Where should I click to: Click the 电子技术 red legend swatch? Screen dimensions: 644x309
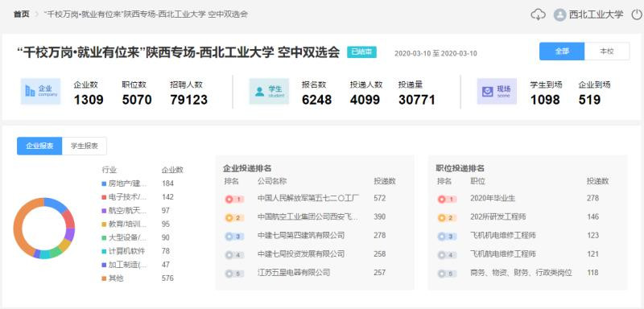tap(104, 197)
